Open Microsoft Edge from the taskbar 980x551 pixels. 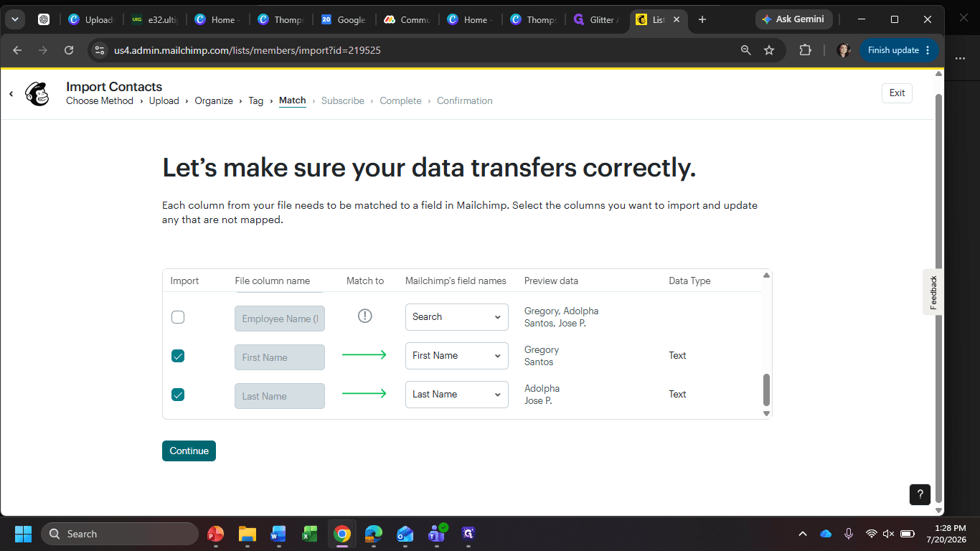[374, 534]
